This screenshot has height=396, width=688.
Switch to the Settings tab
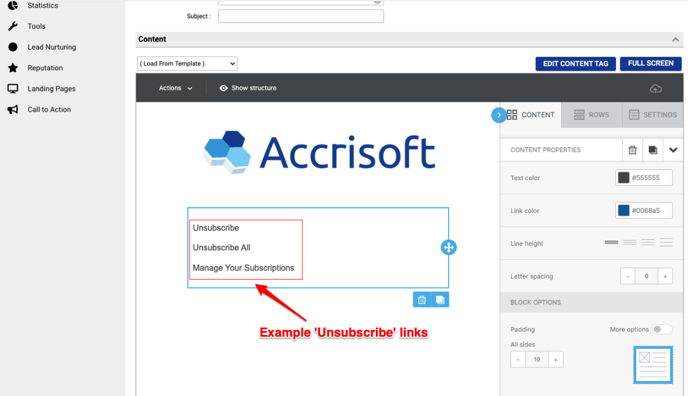coord(653,115)
